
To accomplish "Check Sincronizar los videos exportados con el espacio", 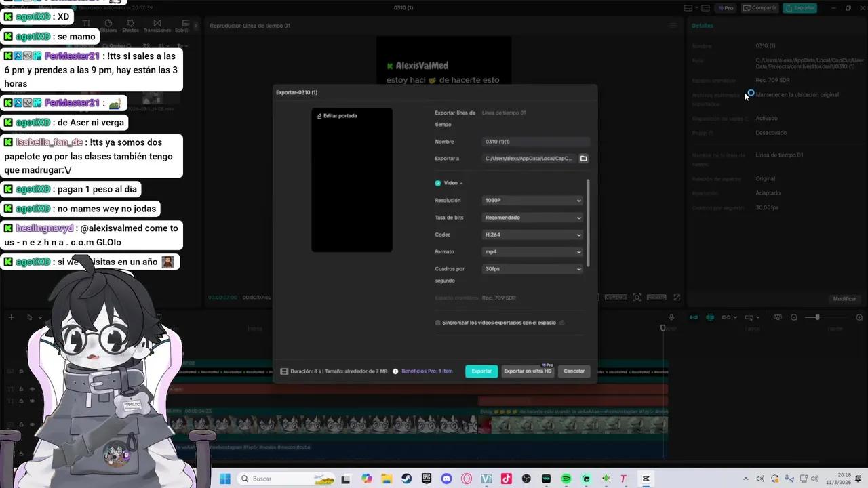I will pos(438,323).
